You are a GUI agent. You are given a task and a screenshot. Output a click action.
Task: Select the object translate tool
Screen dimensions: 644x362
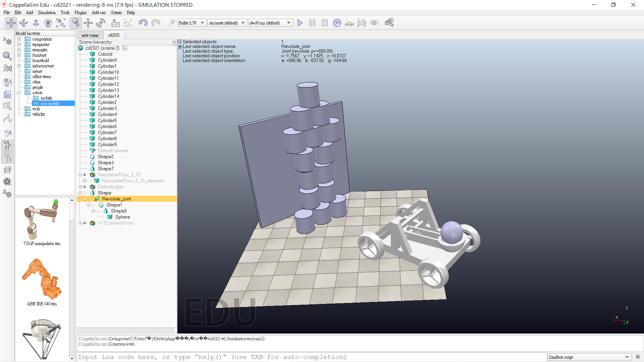pos(88,23)
